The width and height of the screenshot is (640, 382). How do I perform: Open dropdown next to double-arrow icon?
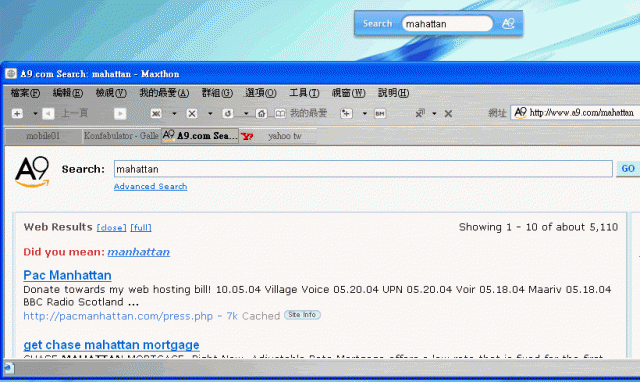pyautogui.click(x=174, y=113)
